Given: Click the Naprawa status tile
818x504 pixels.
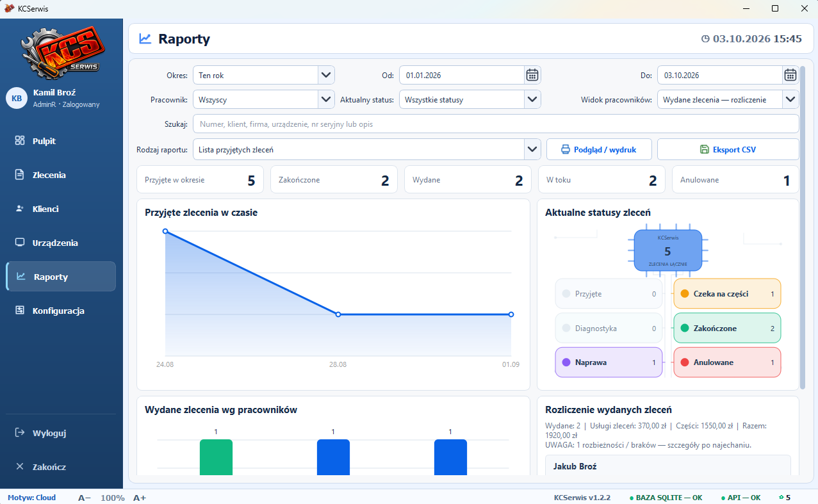Looking at the screenshot, I should tap(609, 362).
